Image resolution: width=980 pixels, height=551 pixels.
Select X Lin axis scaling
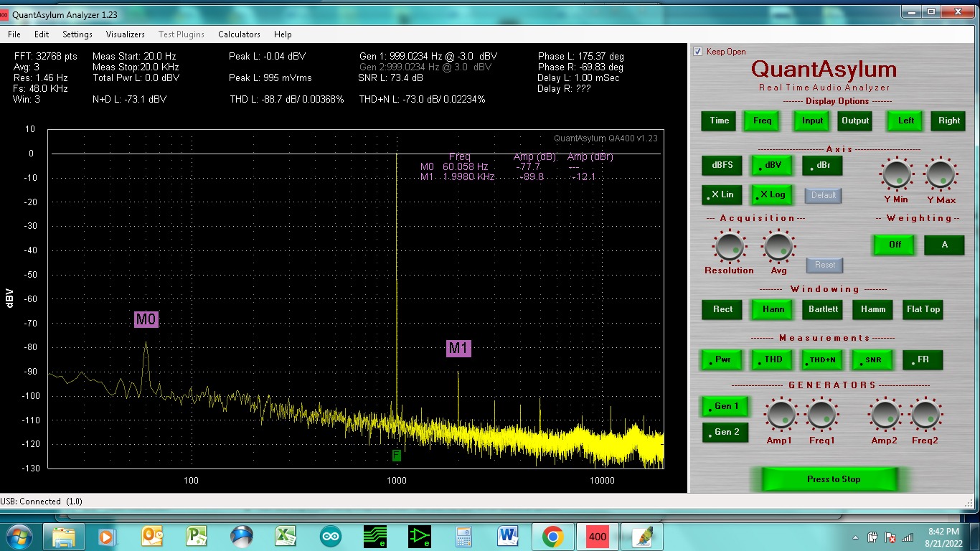(722, 194)
